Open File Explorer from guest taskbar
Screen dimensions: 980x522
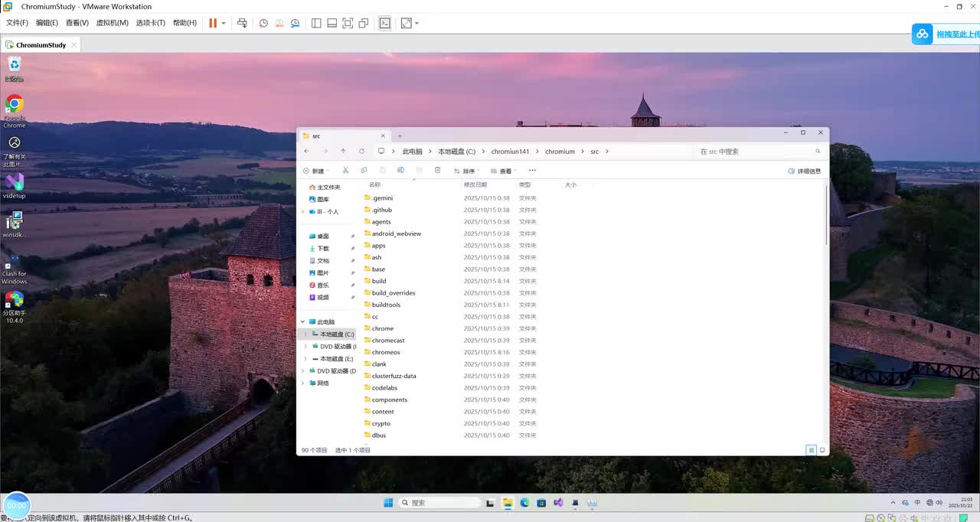(x=507, y=503)
